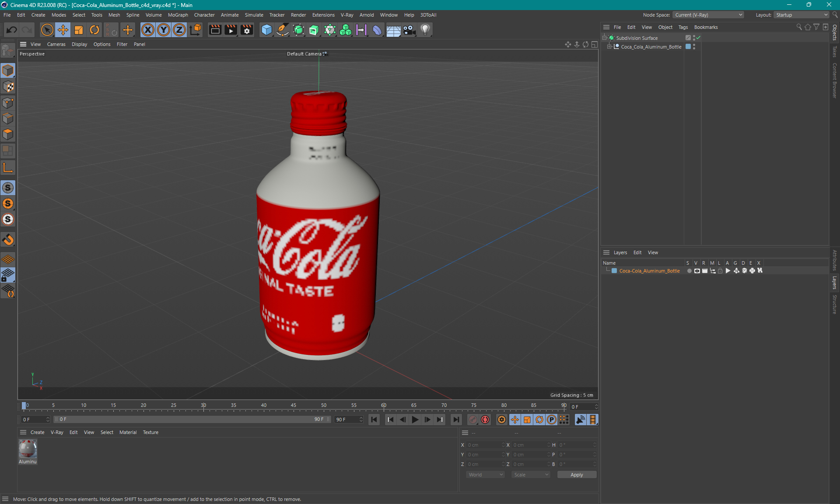Play the animation forward

415,420
